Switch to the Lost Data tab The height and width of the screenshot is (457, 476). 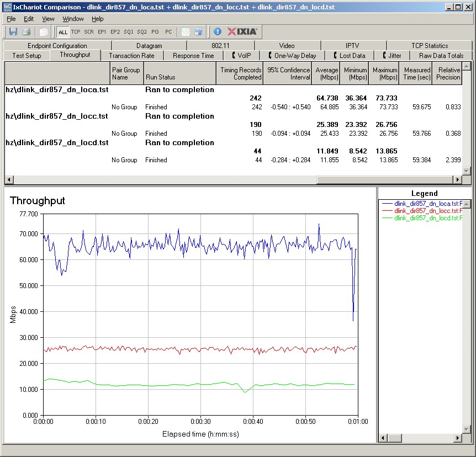click(350, 56)
